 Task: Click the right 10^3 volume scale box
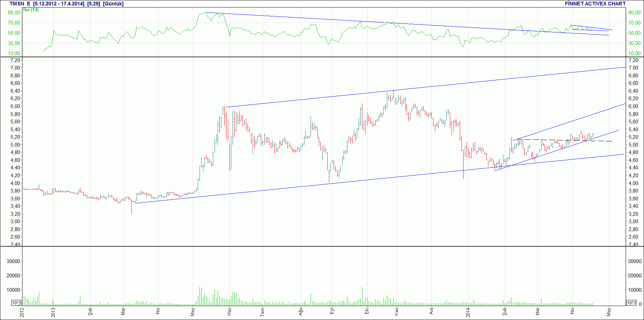[631, 303]
